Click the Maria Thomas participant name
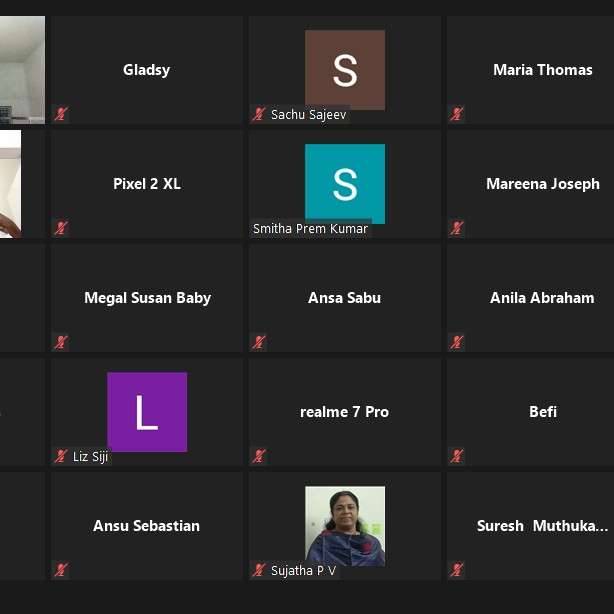 click(543, 70)
